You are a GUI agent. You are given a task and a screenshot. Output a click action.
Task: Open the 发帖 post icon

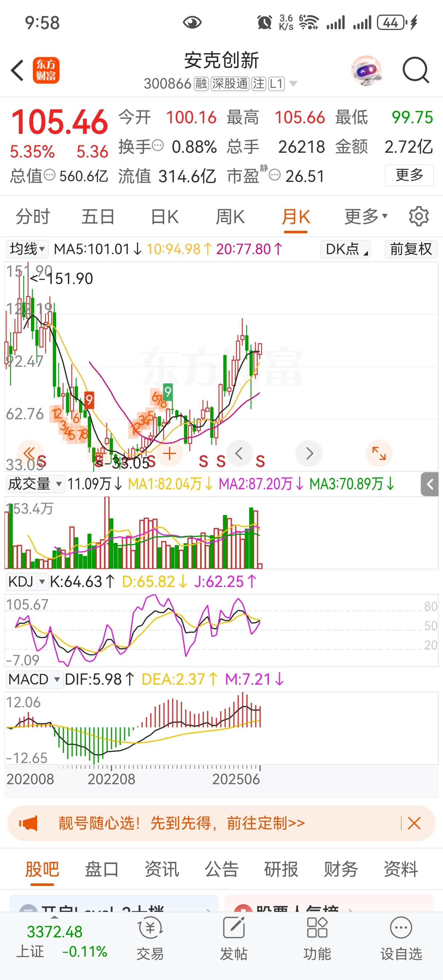point(234,938)
